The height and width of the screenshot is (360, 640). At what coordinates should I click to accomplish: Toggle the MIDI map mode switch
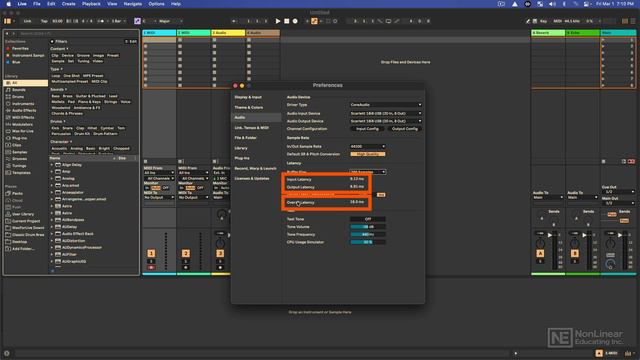tap(557, 21)
